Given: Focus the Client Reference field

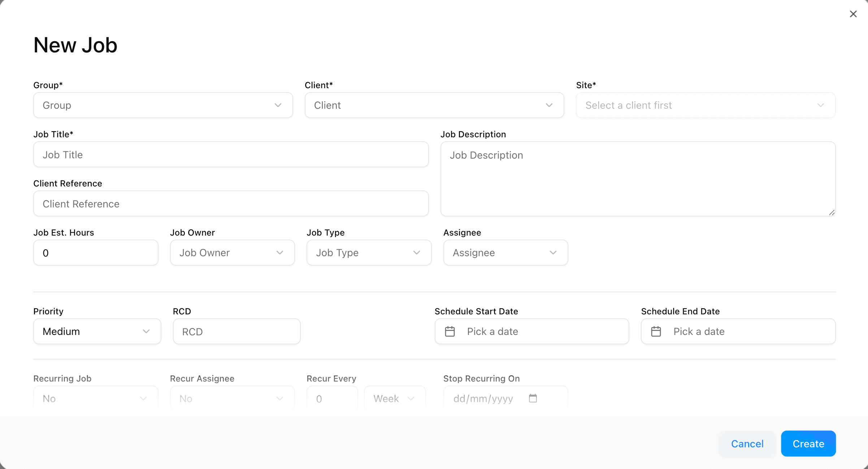Looking at the screenshot, I should [231, 204].
